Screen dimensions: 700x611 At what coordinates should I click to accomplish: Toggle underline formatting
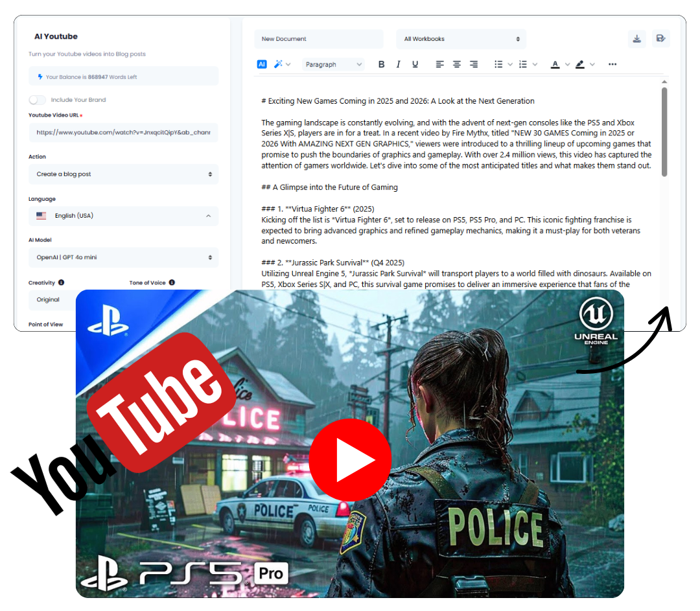pyautogui.click(x=415, y=64)
